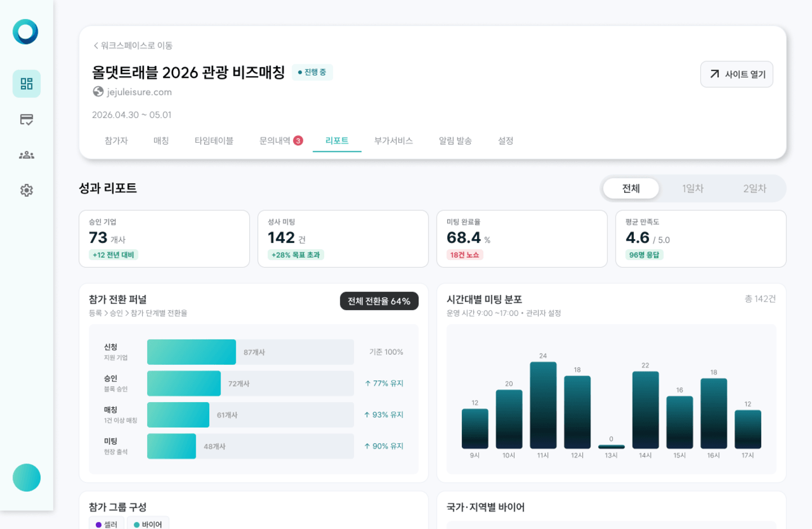Click the 96명 응답 tag

coord(644,255)
